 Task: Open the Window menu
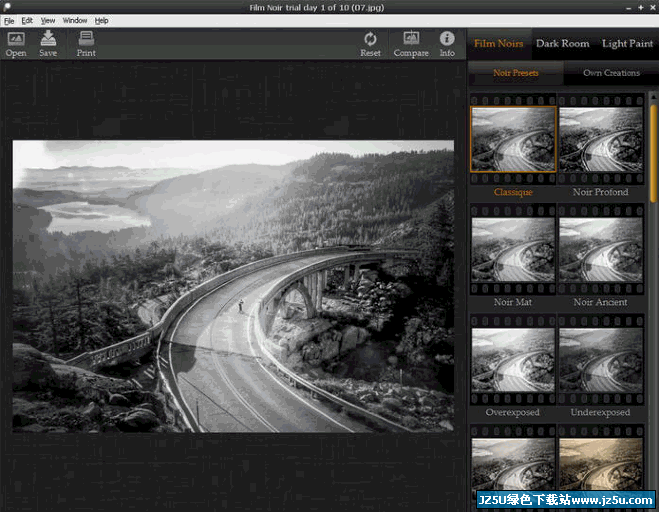[75, 21]
